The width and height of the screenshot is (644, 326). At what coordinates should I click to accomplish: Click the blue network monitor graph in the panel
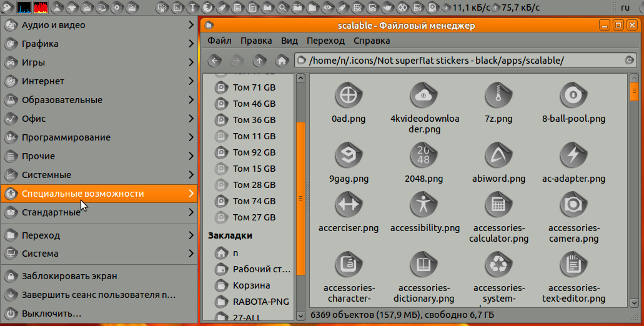pyautogui.click(x=24, y=7)
